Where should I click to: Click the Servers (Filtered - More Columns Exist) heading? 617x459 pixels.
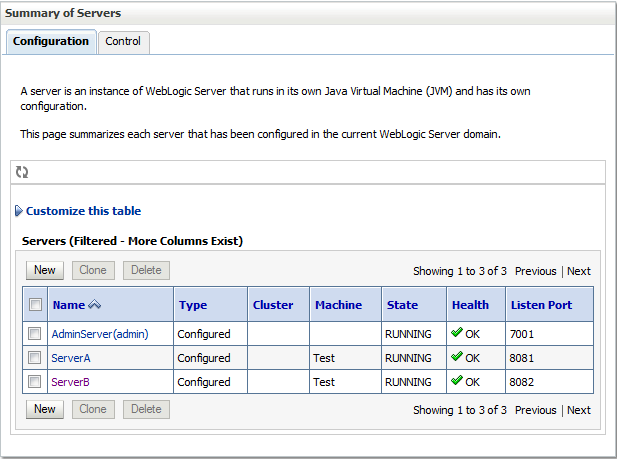pos(132,241)
